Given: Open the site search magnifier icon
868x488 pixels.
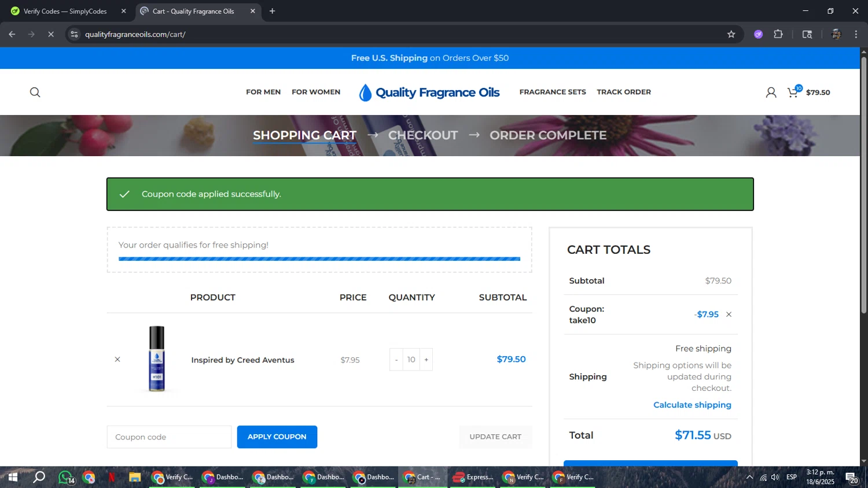Looking at the screenshot, I should (35, 93).
